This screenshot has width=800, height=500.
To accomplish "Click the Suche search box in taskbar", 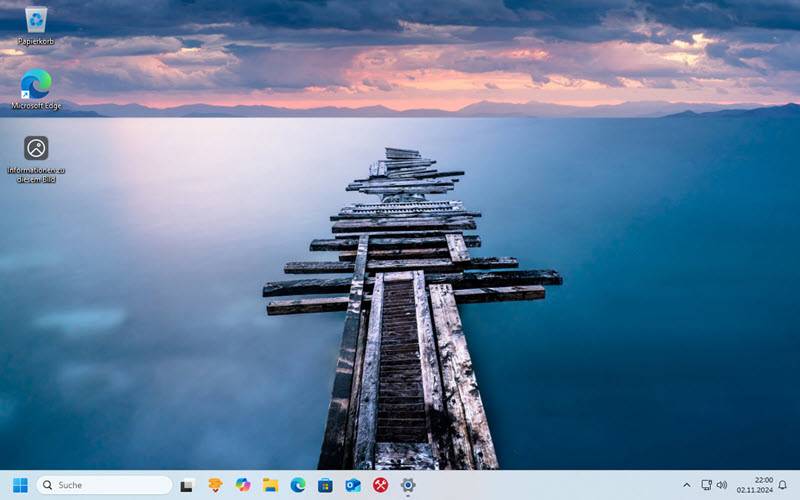I will [x=110, y=485].
